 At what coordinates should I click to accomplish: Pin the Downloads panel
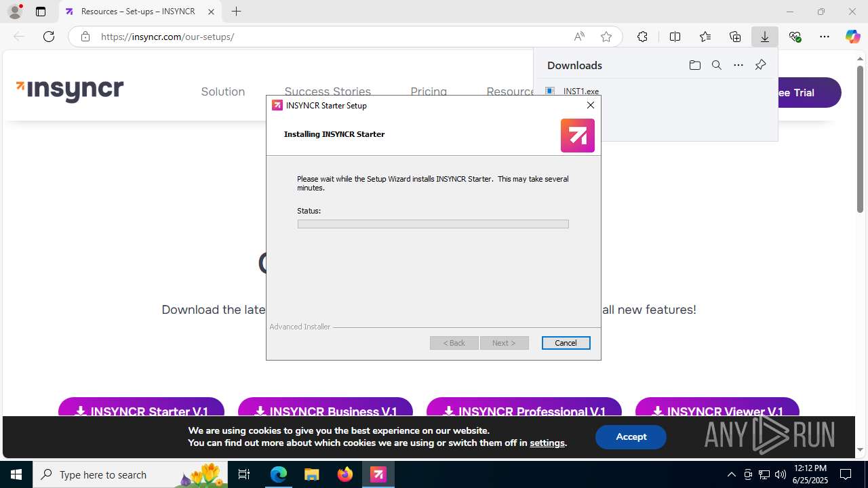[x=760, y=65]
